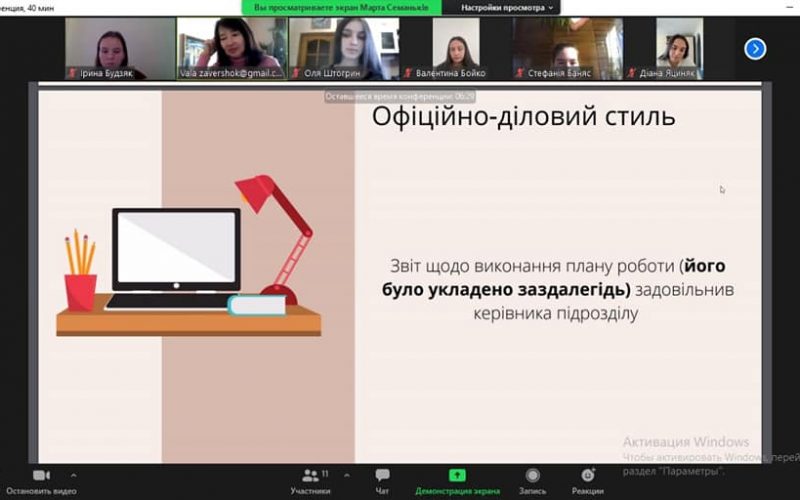Show next participants with blue arrow
The height and width of the screenshot is (500, 800).
[755, 48]
